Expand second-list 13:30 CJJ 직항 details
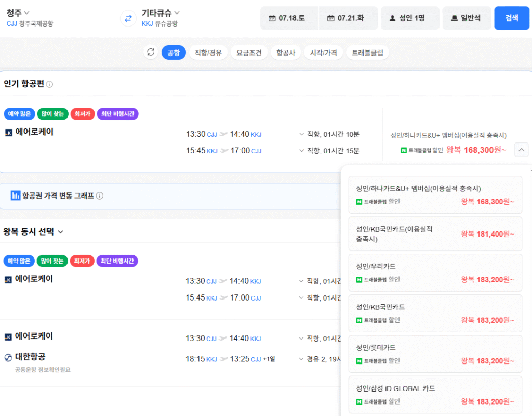 point(301,281)
